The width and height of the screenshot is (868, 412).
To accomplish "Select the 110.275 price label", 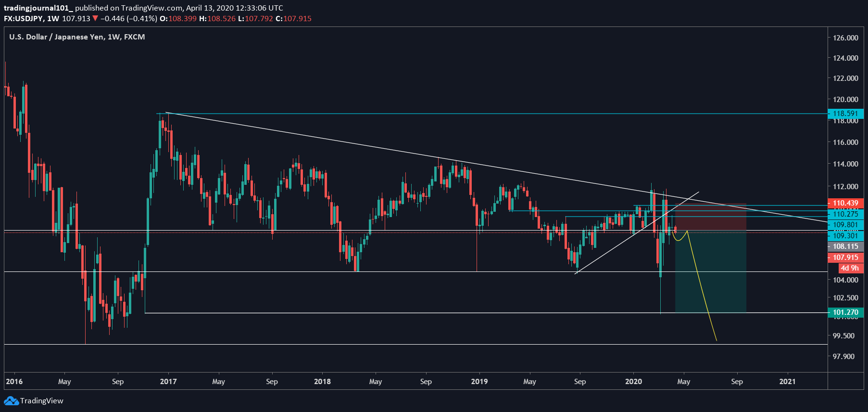I will pyautogui.click(x=845, y=214).
